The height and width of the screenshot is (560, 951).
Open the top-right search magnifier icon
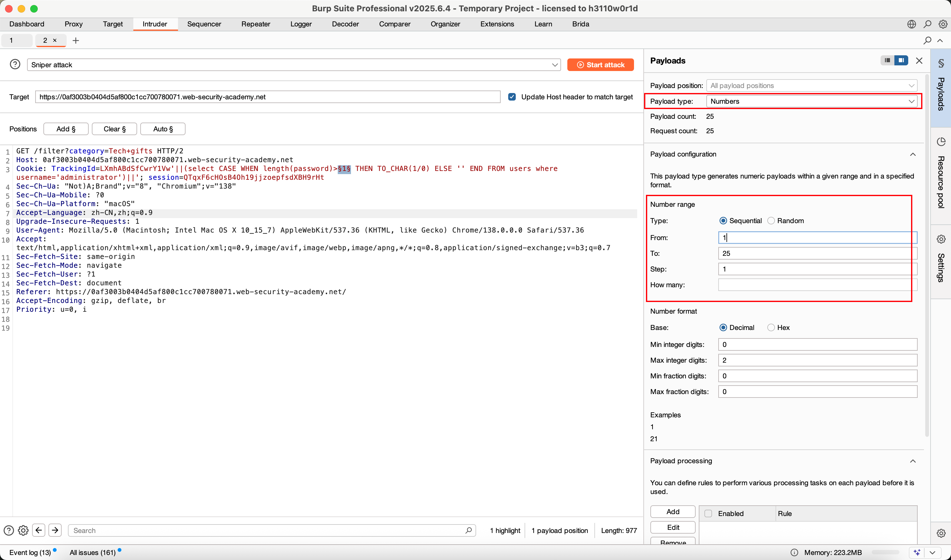(927, 24)
